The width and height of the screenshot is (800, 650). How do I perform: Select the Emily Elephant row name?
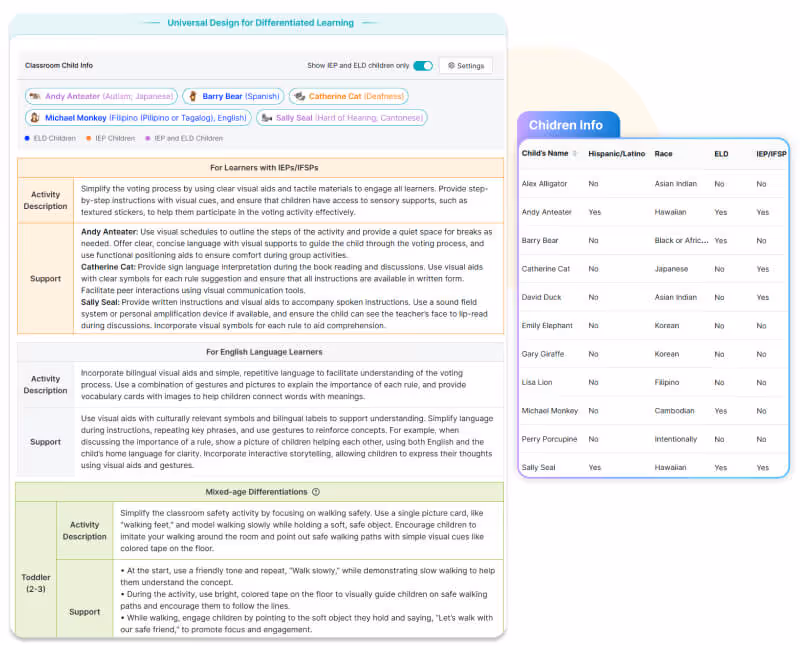547,326
